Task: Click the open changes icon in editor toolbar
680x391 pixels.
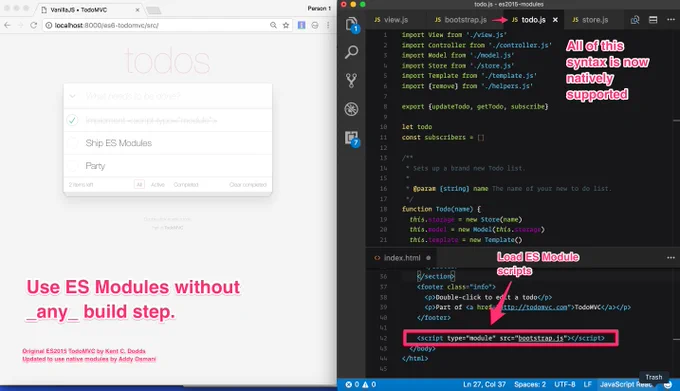Action: 635,20
